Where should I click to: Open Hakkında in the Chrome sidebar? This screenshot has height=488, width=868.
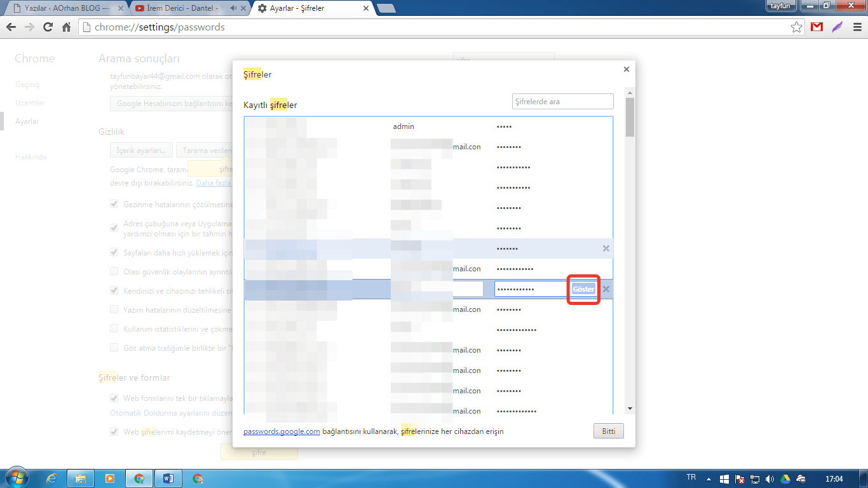[31, 157]
